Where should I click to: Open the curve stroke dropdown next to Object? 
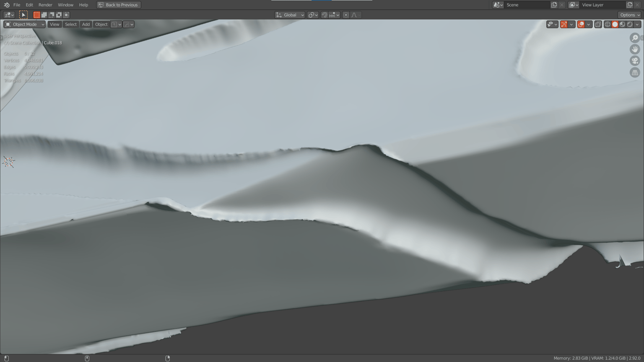[129, 24]
